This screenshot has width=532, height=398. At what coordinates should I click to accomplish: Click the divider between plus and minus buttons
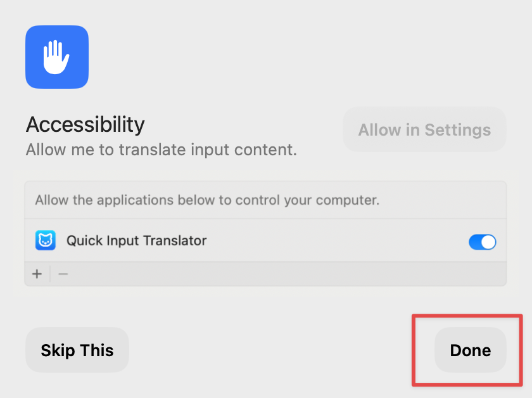[x=50, y=274]
